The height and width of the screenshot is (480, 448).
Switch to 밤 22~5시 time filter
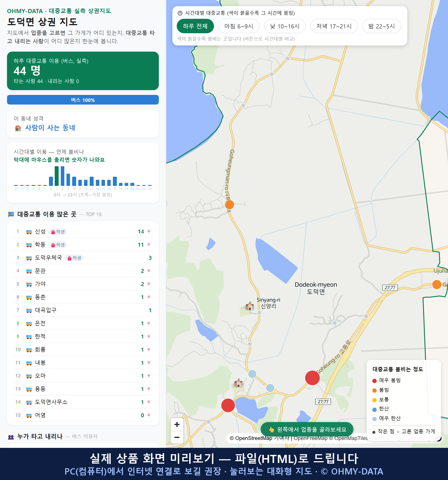coord(381,26)
